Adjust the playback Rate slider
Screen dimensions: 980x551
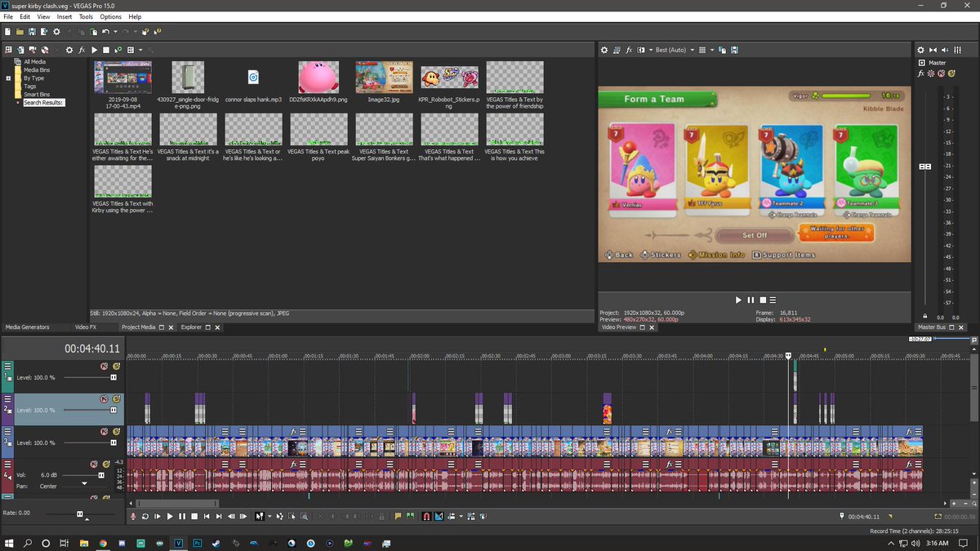click(80, 514)
